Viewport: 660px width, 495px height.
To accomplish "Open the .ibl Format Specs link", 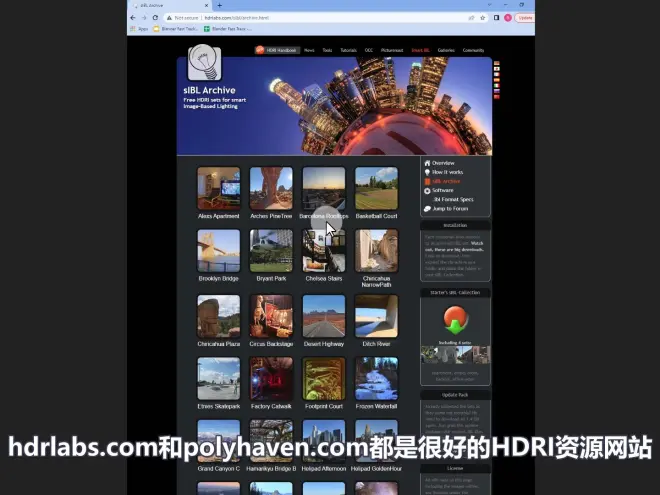I will 453,200.
